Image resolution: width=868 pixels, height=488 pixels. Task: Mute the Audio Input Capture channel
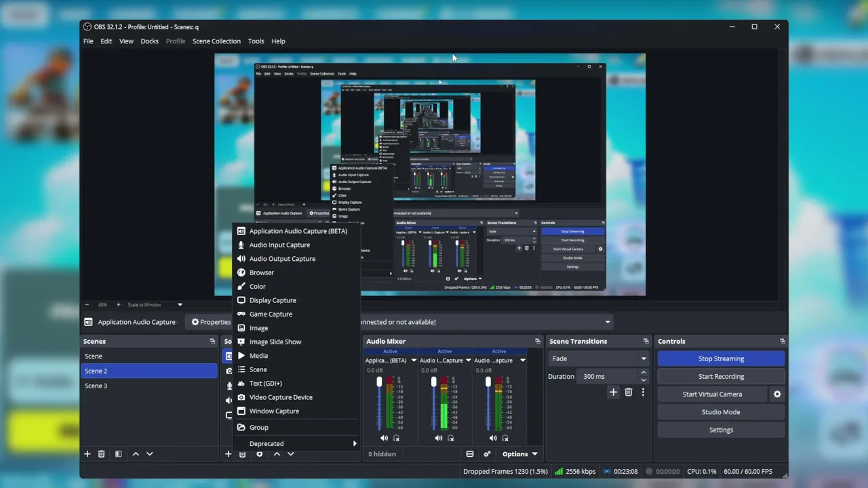click(439, 439)
